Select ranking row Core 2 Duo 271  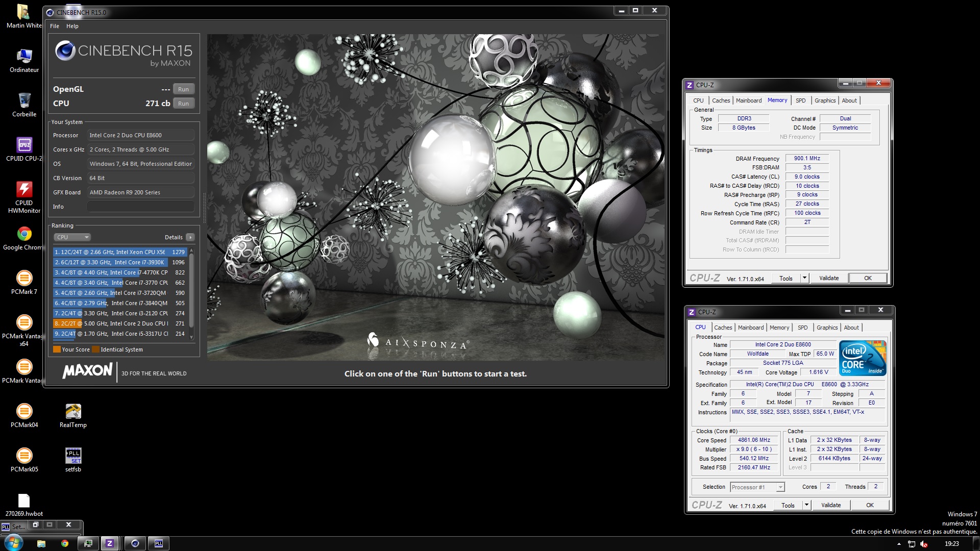[x=120, y=323]
